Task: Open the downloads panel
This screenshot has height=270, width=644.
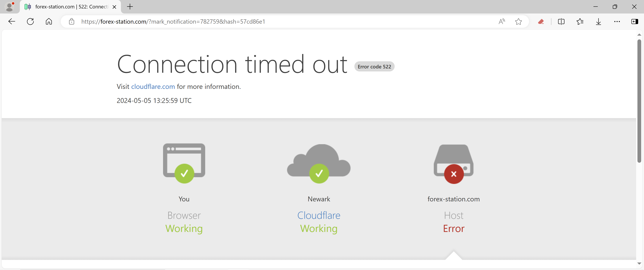Action: pyautogui.click(x=598, y=22)
